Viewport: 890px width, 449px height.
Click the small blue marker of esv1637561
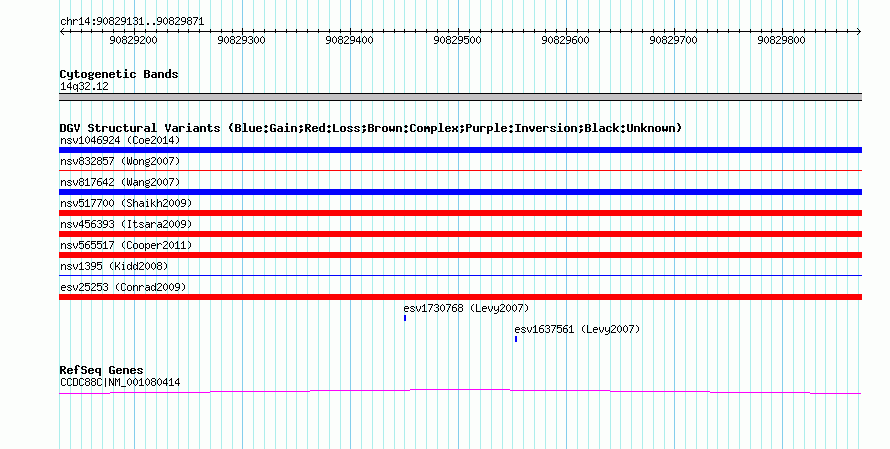point(516,339)
